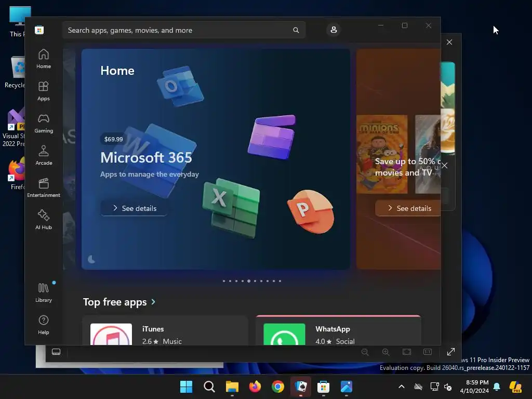Open the Gaming section
Viewport: 532px width, 399px height.
[x=44, y=123]
